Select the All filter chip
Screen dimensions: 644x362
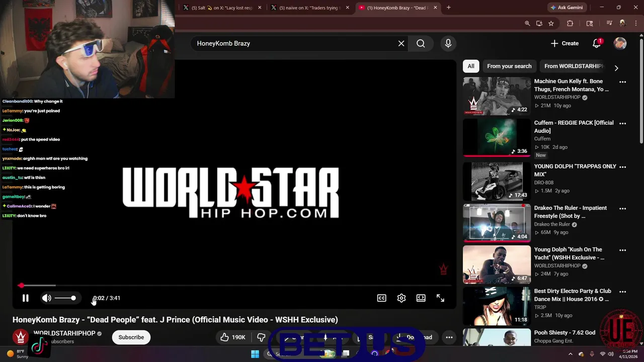tap(471, 66)
